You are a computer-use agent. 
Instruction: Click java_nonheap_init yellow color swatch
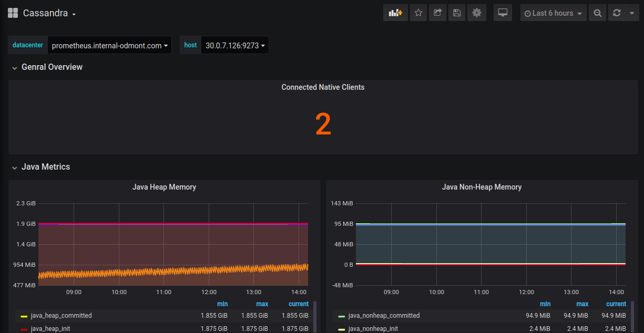tap(341, 329)
